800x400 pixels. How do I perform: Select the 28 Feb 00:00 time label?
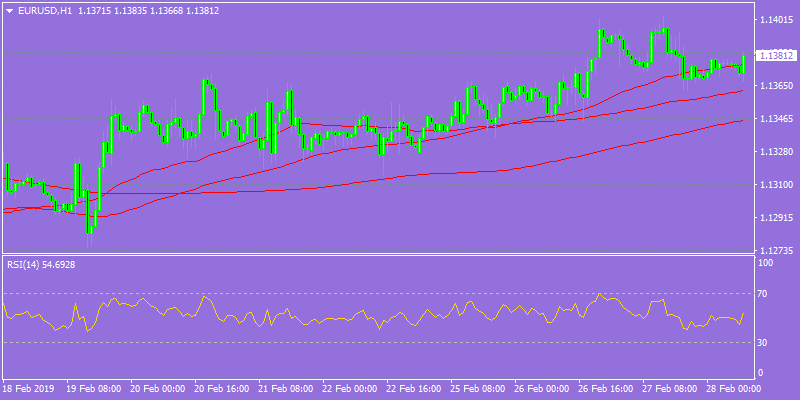click(x=732, y=387)
